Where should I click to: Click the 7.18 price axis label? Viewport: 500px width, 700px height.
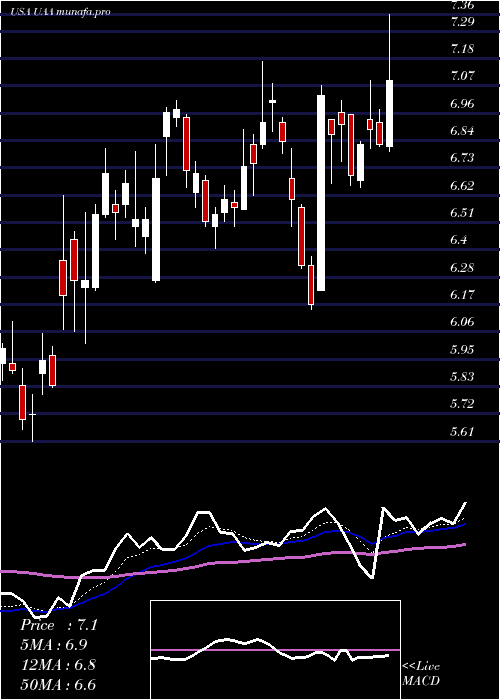(462, 49)
